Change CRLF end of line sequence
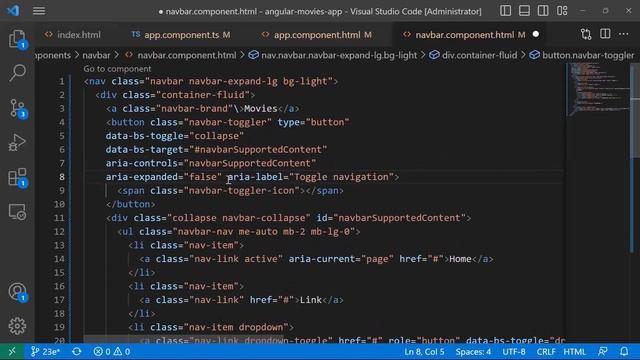The height and width of the screenshot is (360, 640). 546,351
